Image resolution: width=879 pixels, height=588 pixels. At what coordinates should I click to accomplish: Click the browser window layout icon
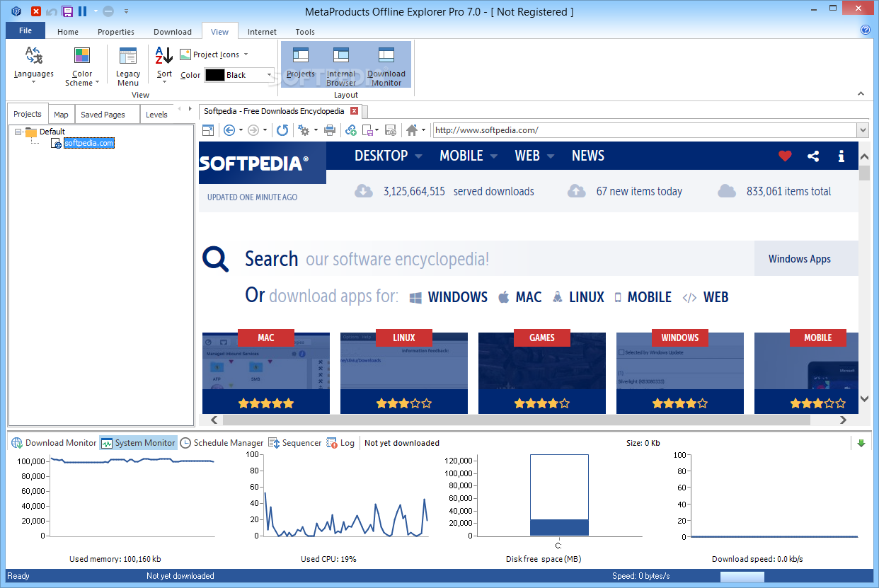coord(208,130)
